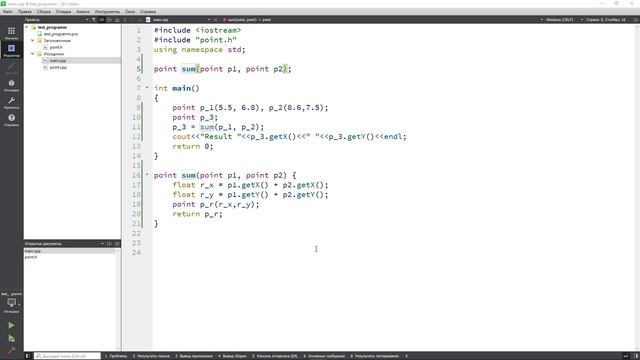
Task: Collapse the Заголовочные folder
Action: 33,40
